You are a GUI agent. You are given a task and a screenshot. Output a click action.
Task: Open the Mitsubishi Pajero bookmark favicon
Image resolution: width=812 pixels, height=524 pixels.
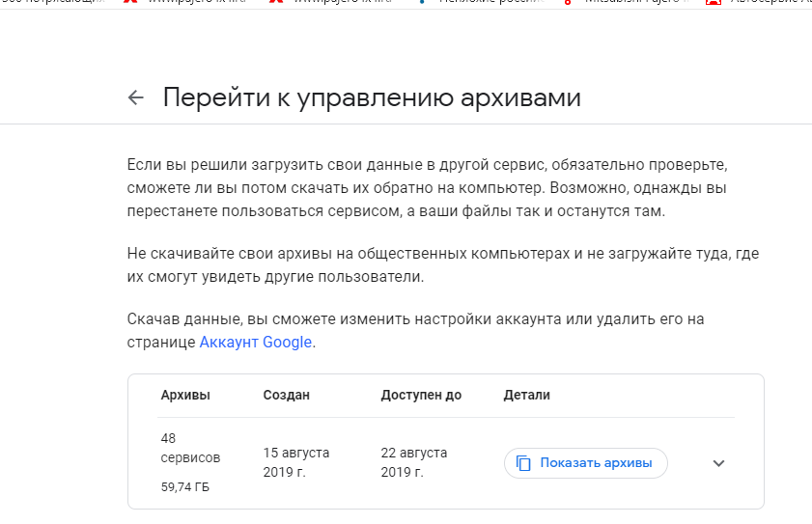[568, 2]
